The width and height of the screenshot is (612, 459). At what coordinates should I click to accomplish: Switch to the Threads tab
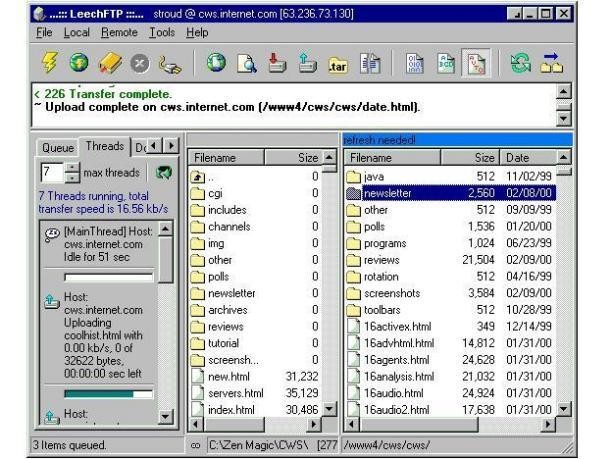[105, 146]
